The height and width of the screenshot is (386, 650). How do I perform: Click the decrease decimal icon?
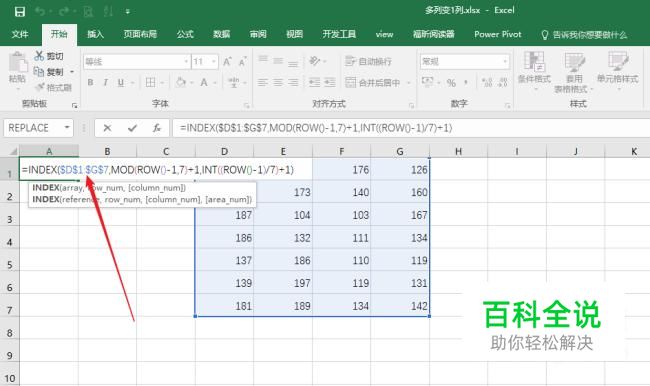click(x=503, y=83)
